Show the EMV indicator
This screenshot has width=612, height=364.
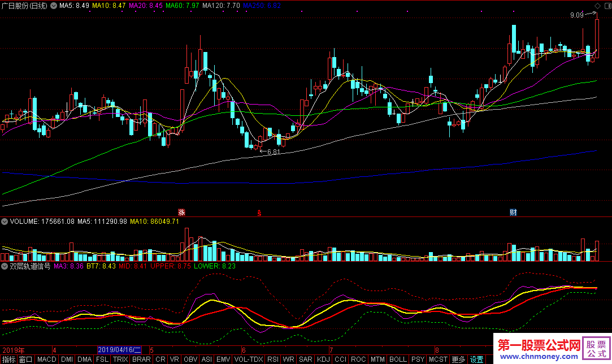tap(223, 359)
